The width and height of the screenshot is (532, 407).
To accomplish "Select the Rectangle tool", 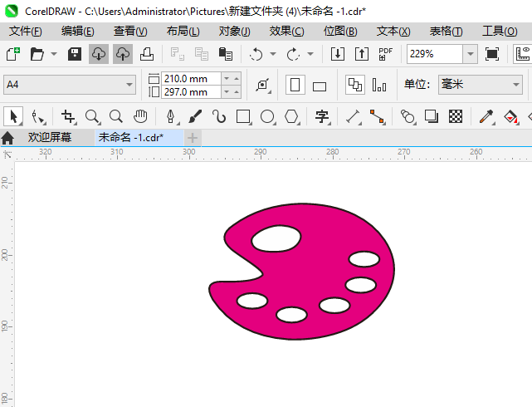I will (x=243, y=116).
